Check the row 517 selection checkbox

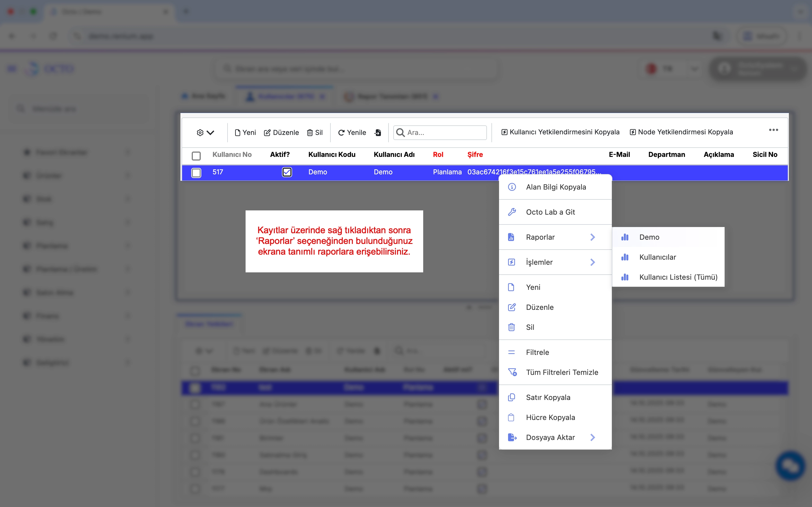point(196,172)
